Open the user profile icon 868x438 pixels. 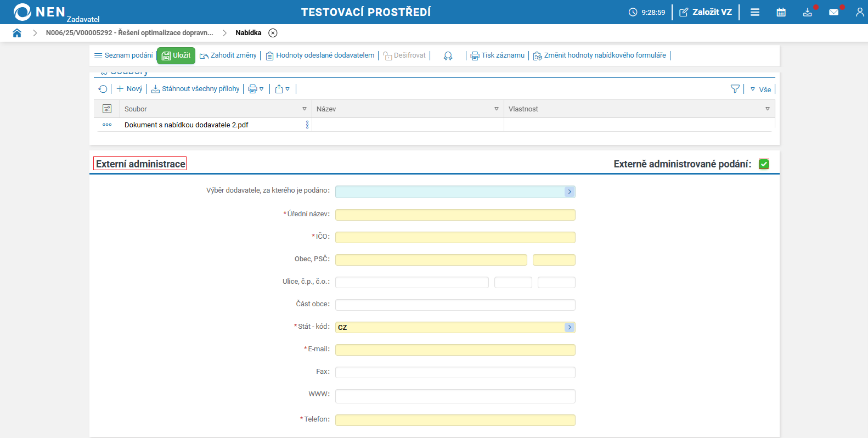pos(859,12)
